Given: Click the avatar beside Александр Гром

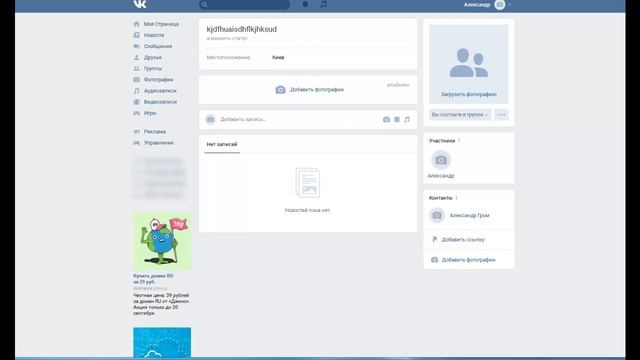Looking at the screenshot, I should [x=437, y=215].
